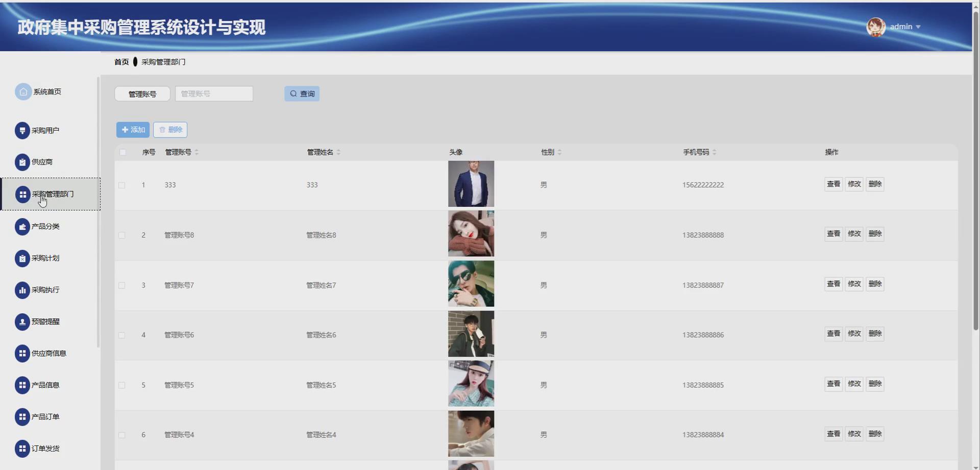Open the admin user dropdown arrow
Image resolution: width=980 pixels, height=470 pixels.
(918, 27)
